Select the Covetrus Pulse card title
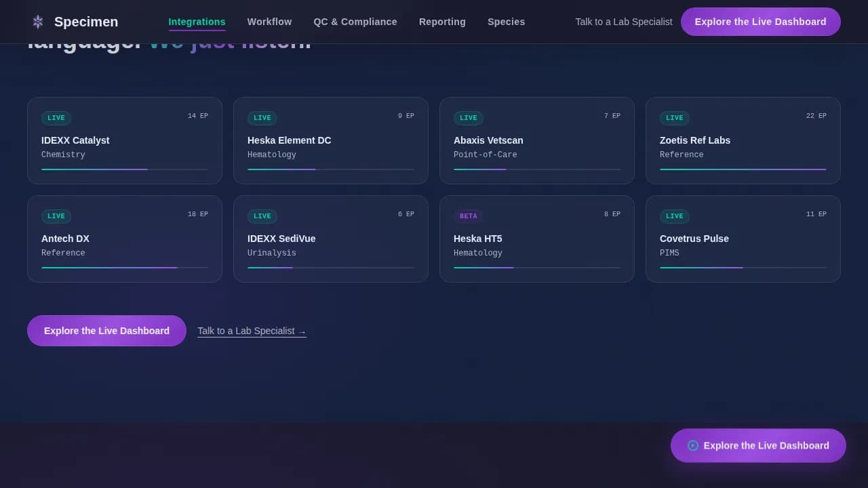 click(694, 239)
